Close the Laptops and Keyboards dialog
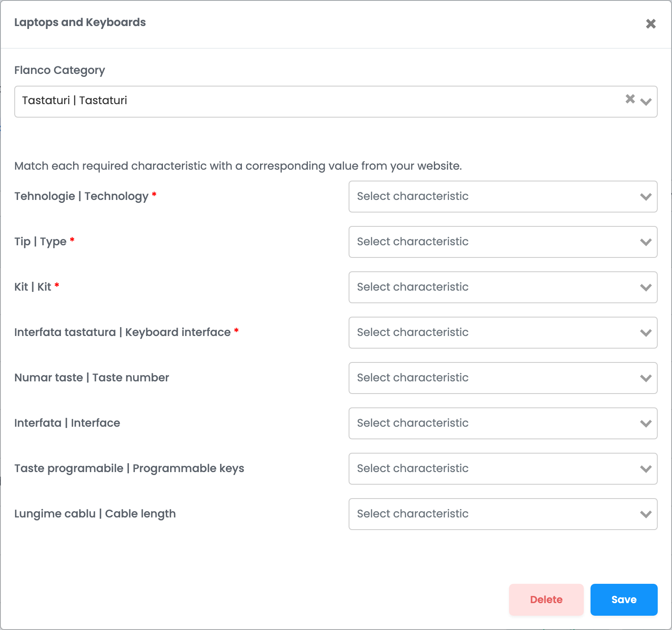The width and height of the screenshot is (672, 630). point(651,24)
